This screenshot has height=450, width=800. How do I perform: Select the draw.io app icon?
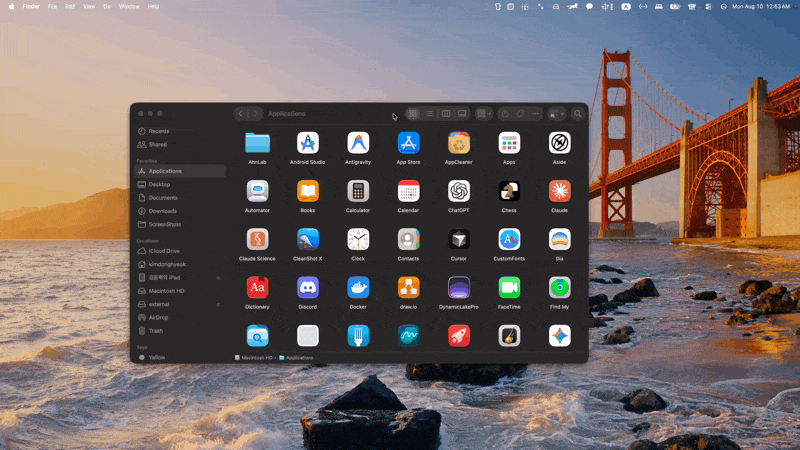409,288
